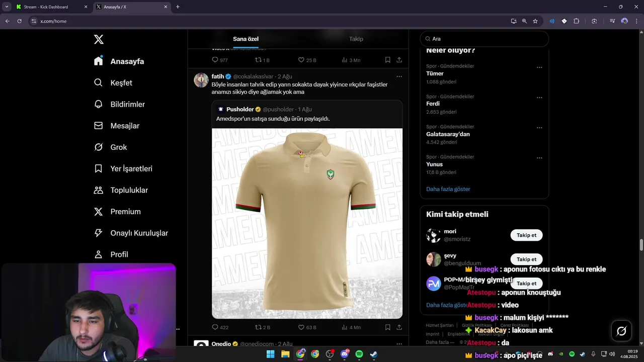View analytics of the 4 Mn views post
The width and height of the screenshot is (644, 362).
(351, 327)
